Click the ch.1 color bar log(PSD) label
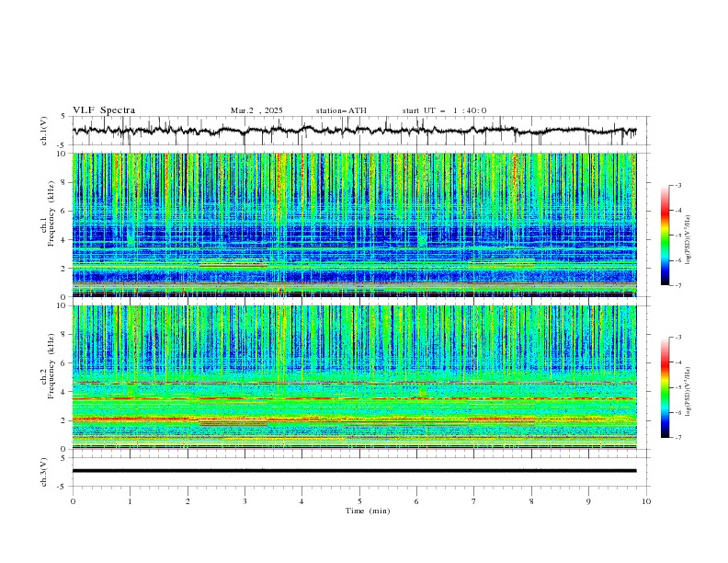This screenshot has width=728, height=563. (688, 240)
